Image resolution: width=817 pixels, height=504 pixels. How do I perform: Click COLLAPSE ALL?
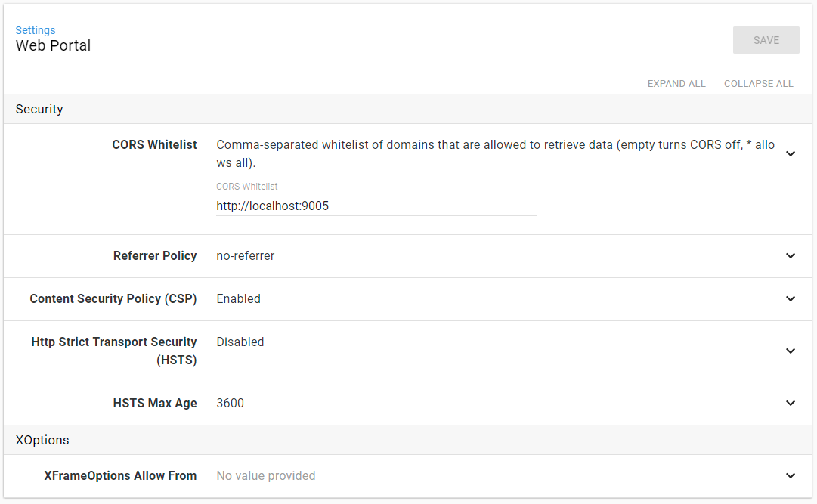[758, 83]
